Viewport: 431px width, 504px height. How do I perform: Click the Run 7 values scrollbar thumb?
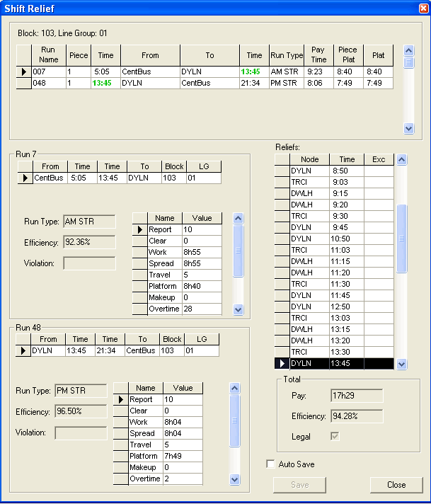[x=238, y=251]
